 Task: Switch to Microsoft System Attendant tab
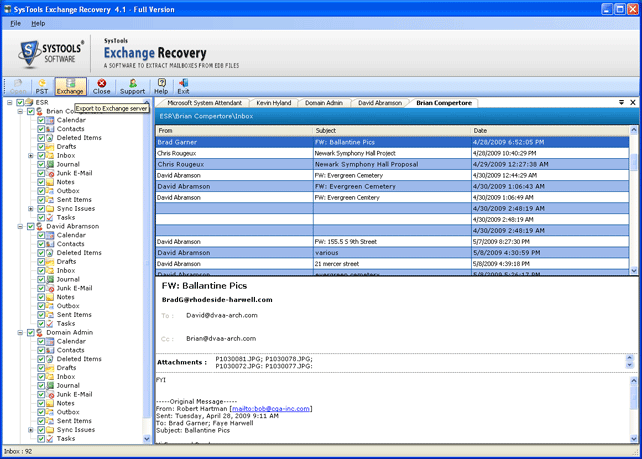pos(204,103)
